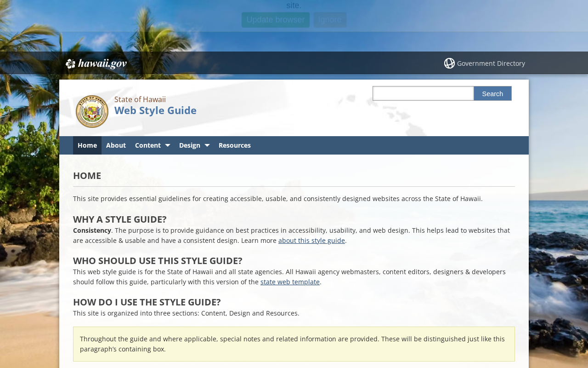Click the 'State of Hawaii' site header text
Viewport: 588px width, 368px height.
pyautogui.click(x=140, y=99)
